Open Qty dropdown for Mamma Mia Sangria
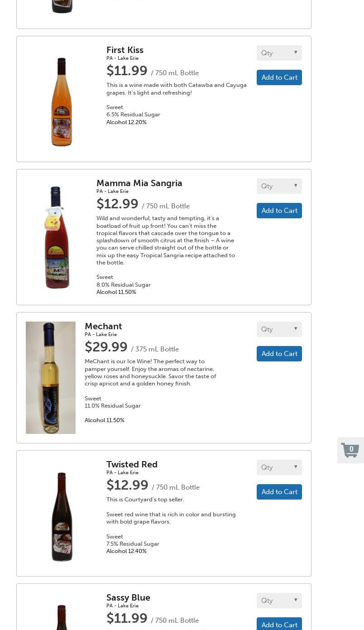The width and height of the screenshot is (364, 630). 279,186
